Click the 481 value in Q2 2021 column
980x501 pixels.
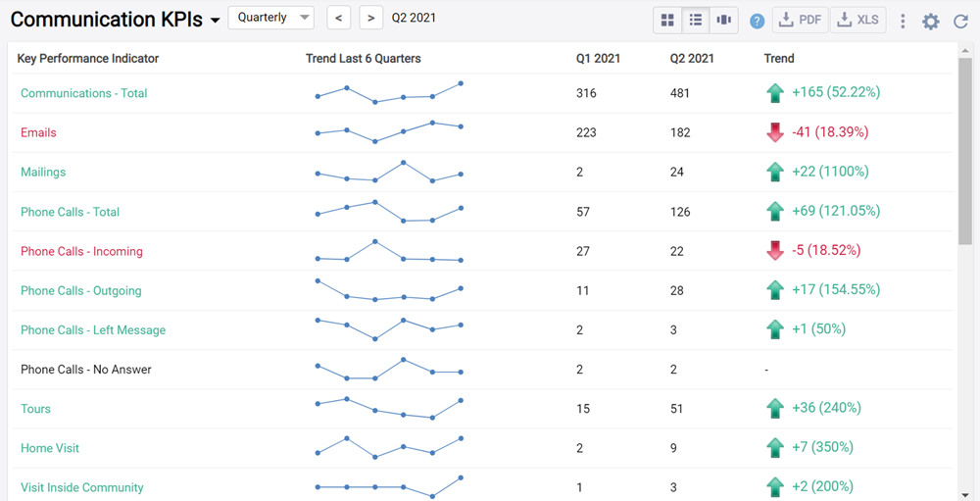coord(680,93)
